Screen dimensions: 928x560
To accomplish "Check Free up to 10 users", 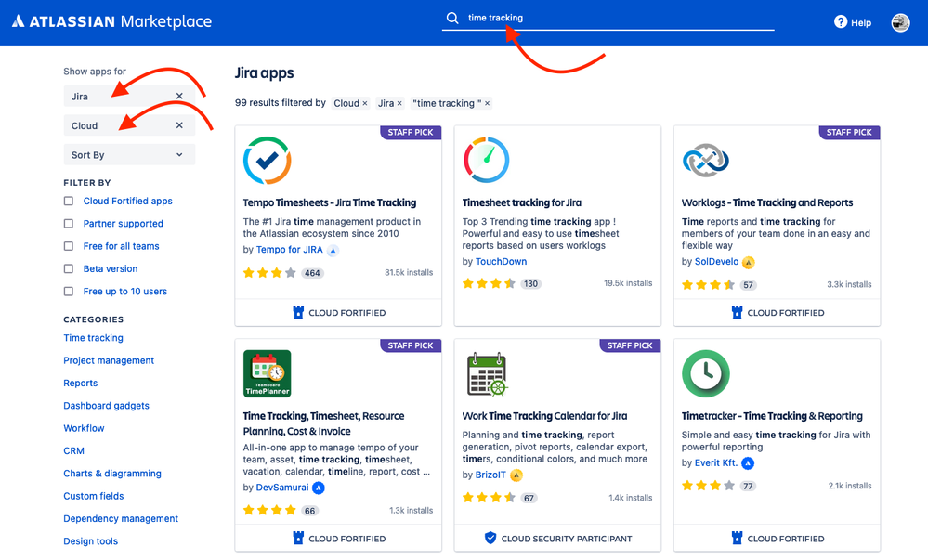I will pyautogui.click(x=69, y=292).
